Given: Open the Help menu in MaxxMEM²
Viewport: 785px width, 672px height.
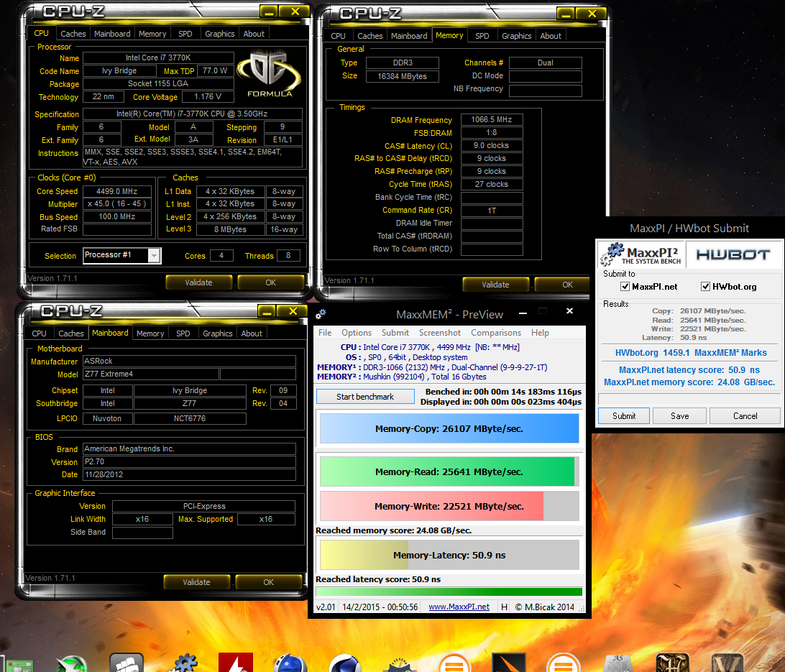Looking at the screenshot, I should tap(540, 333).
